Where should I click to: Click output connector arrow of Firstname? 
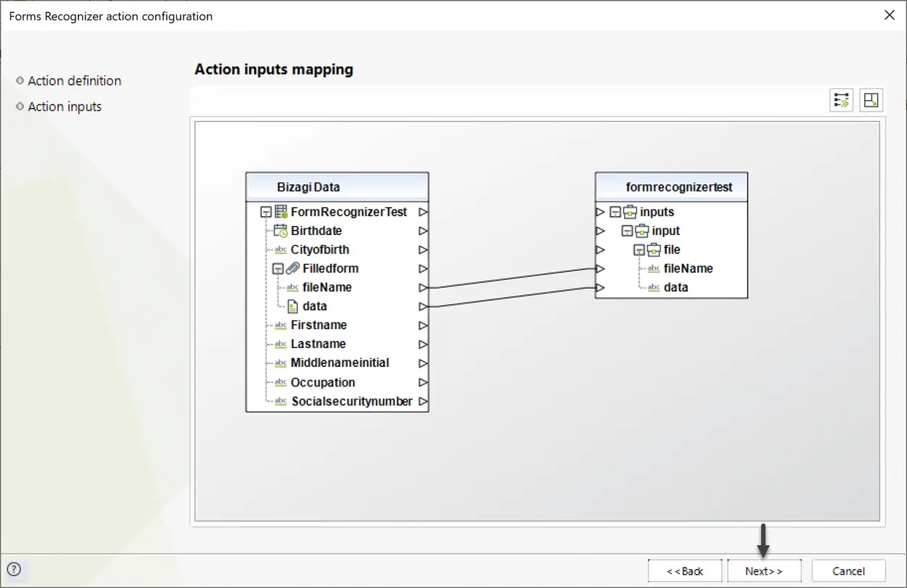[423, 326]
